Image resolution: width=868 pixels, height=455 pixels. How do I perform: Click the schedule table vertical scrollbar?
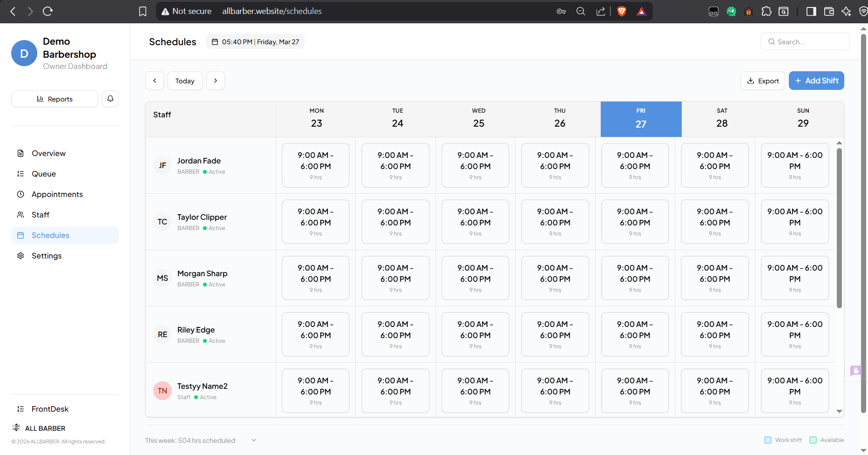click(839, 228)
